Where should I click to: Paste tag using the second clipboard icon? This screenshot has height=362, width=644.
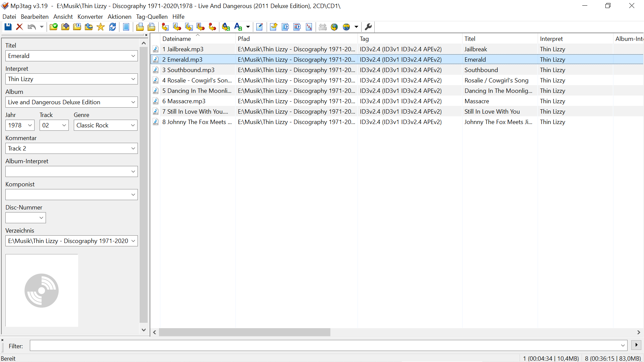click(x=152, y=27)
